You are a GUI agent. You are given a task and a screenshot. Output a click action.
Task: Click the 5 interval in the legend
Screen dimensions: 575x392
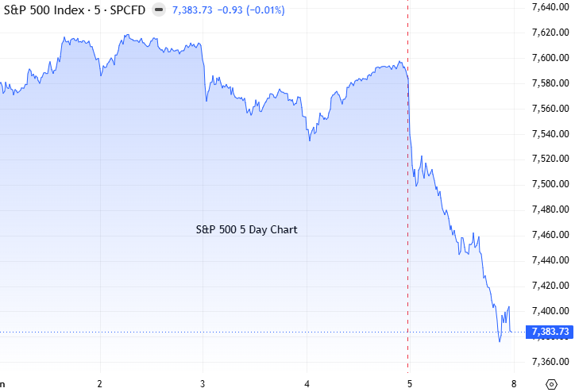pyautogui.click(x=97, y=10)
